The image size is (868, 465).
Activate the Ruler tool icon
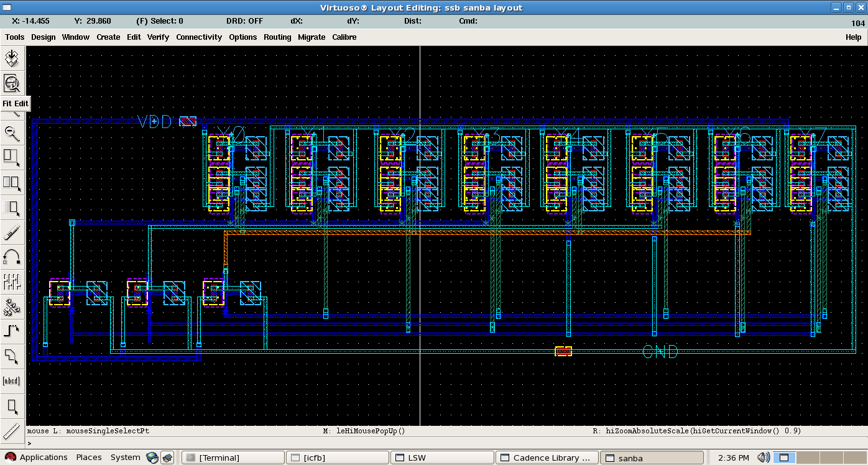(x=12, y=431)
